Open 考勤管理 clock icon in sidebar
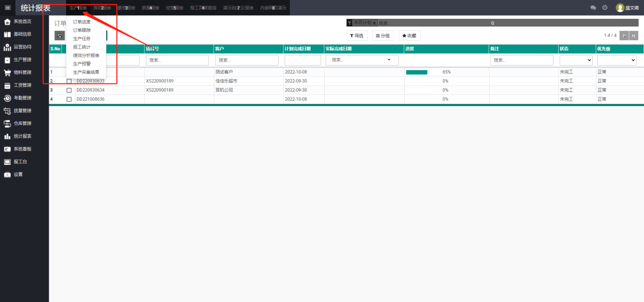Image resolution: width=644 pixels, height=302 pixels. (x=7, y=98)
